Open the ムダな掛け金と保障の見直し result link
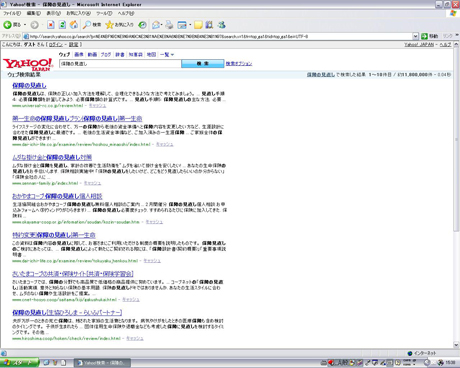460x368 pixels. 52,157
